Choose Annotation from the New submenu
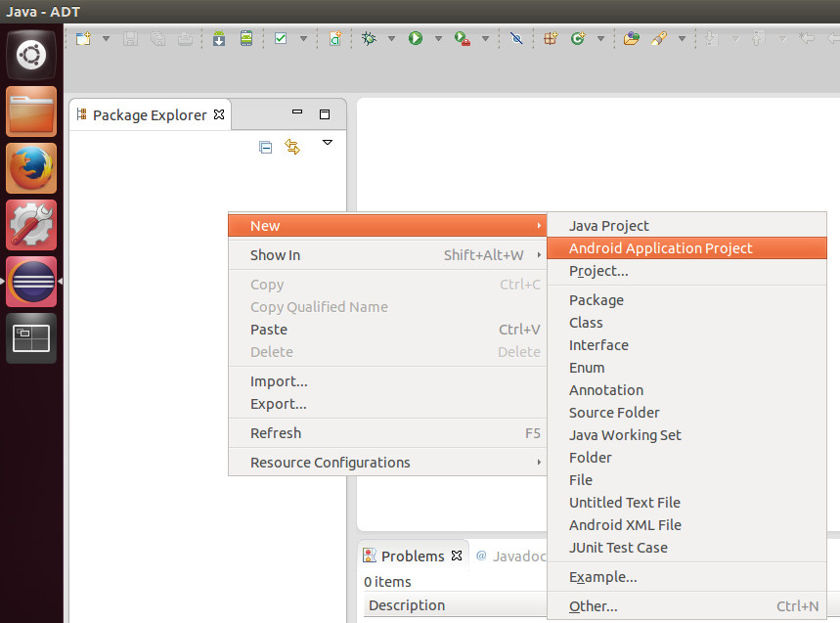840x623 pixels. point(686,390)
